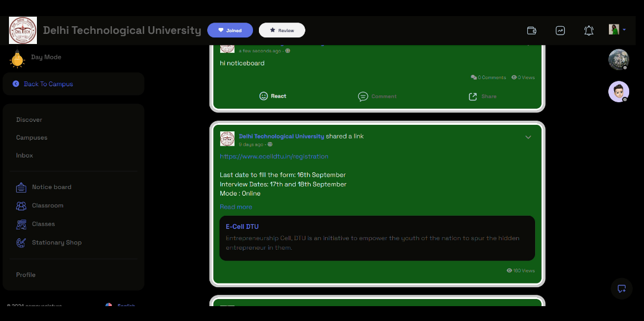
Task: Click the 'a few seconds ago' timestamp
Action: pos(260,51)
